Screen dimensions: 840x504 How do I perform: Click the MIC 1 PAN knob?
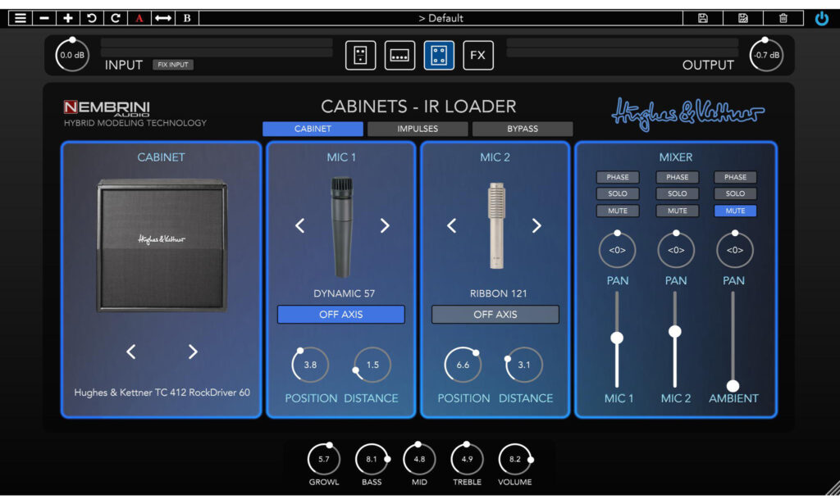[x=617, y=250]
